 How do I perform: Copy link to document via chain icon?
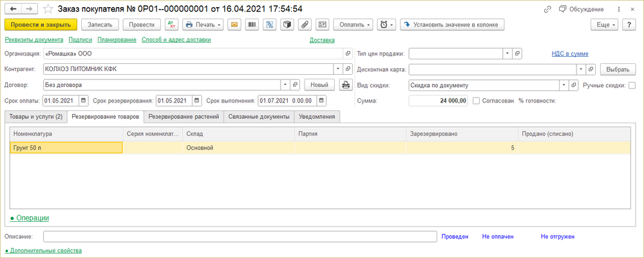547,9
